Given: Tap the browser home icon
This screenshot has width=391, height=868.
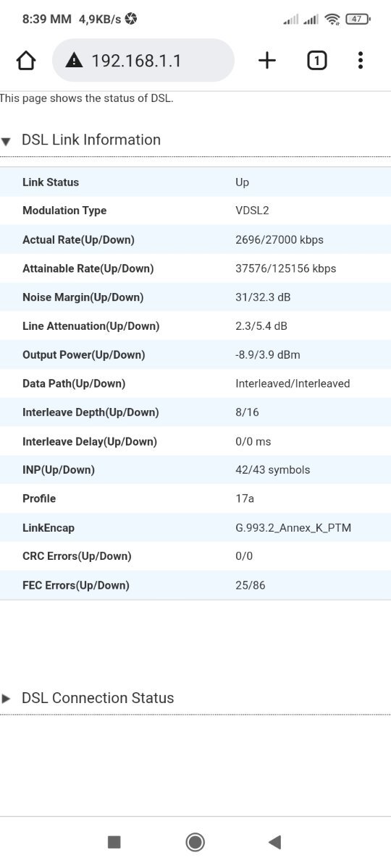Looking at the screenshot, I should (x=26, y=61).
